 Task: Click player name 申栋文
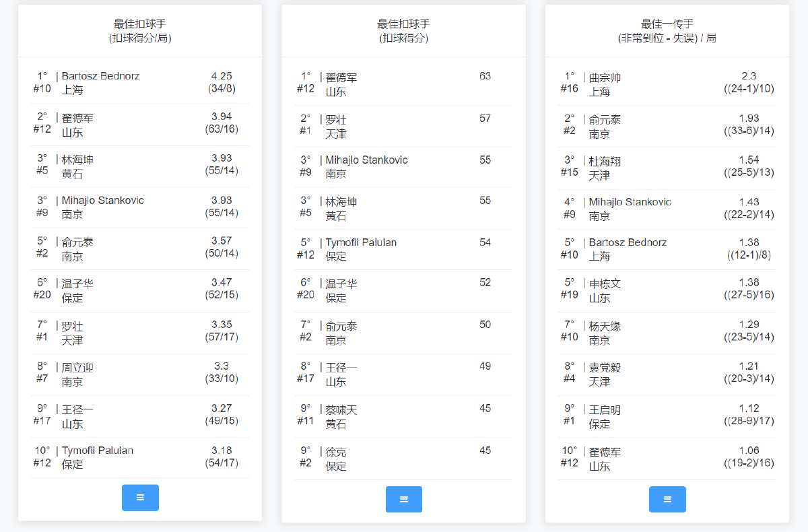click(605, 284)
